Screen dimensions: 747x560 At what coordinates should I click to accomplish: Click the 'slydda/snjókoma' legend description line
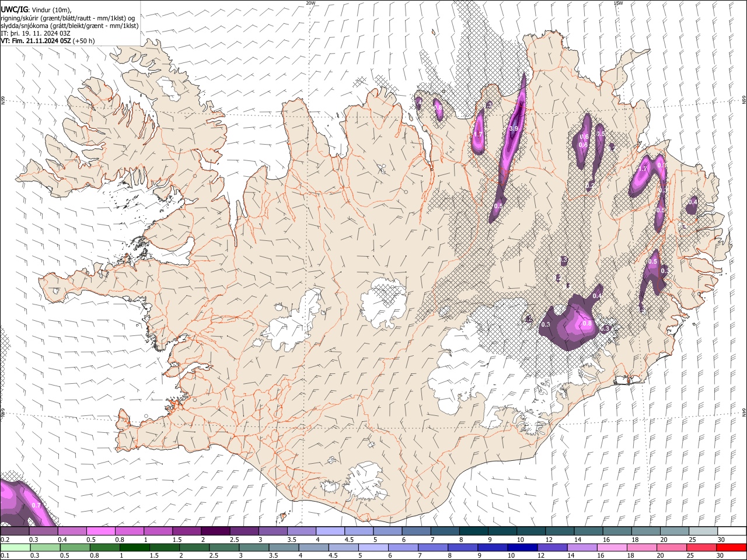tap(69, 26)
